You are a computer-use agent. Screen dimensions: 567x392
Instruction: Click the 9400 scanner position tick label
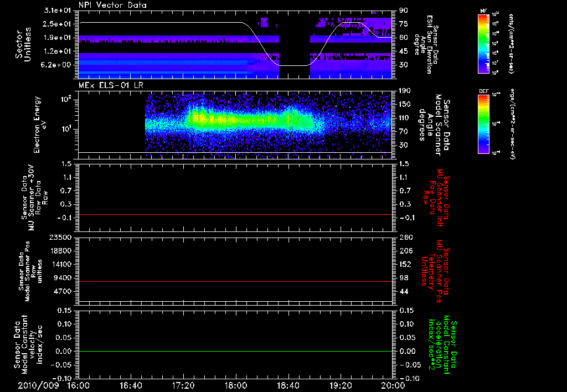click(x=63, y=278)
